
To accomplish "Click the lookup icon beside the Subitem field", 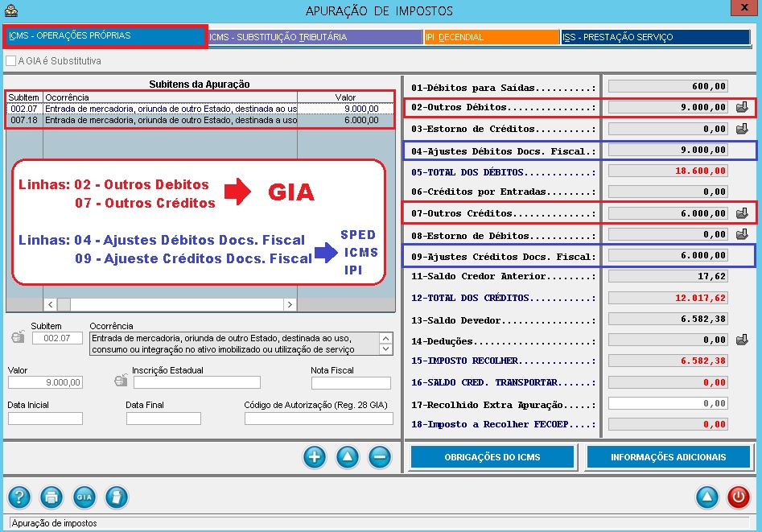I will tap(18, 337).
